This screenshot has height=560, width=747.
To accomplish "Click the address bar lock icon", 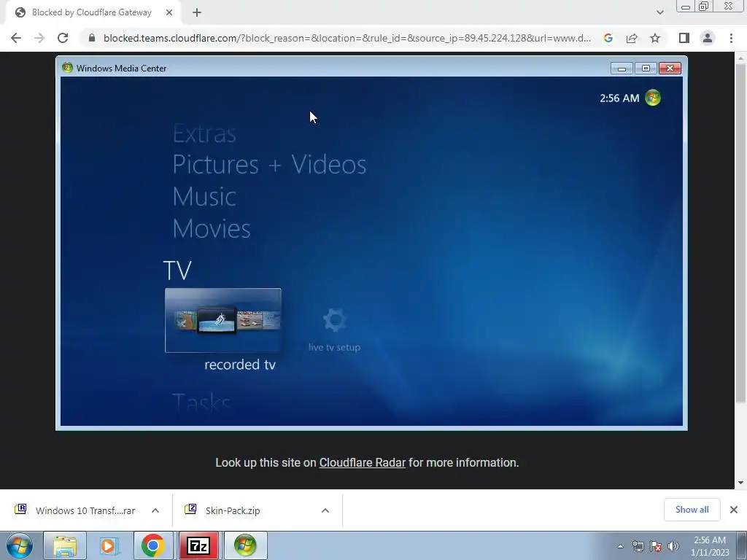I will tap(92, 38).
